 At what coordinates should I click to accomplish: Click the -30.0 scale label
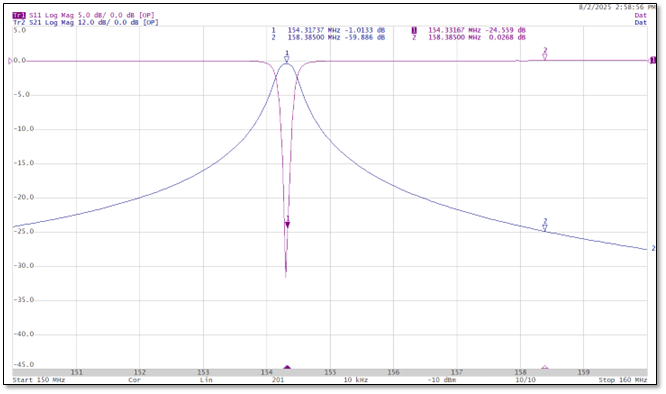point(23,266)
